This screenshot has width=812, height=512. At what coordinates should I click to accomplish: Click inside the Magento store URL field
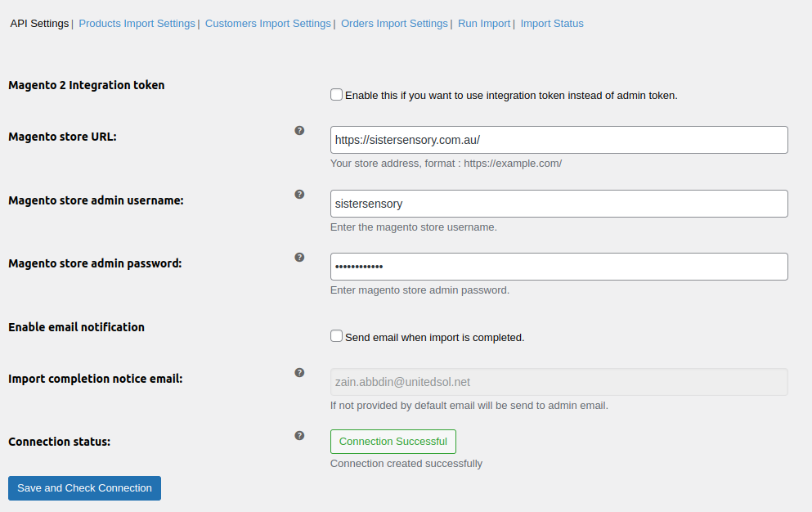pos(559,139)
